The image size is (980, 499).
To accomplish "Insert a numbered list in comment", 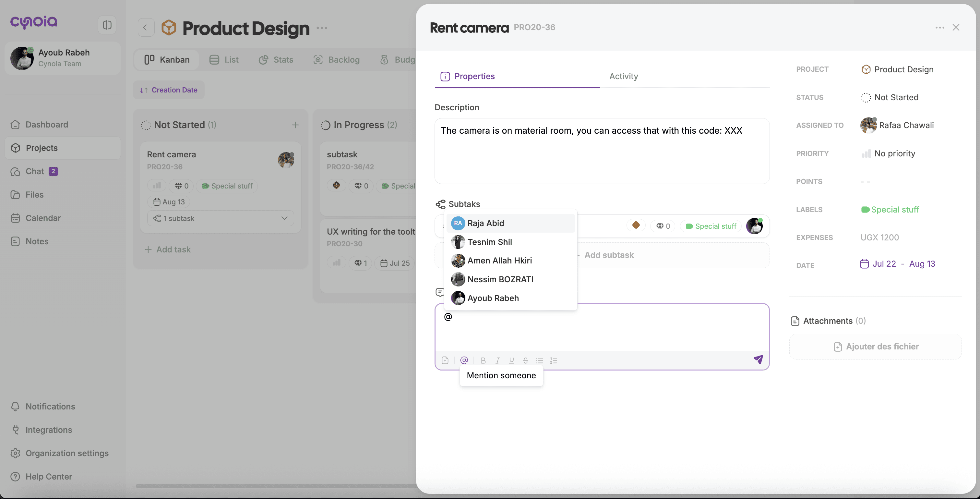I will pos(553,360).
